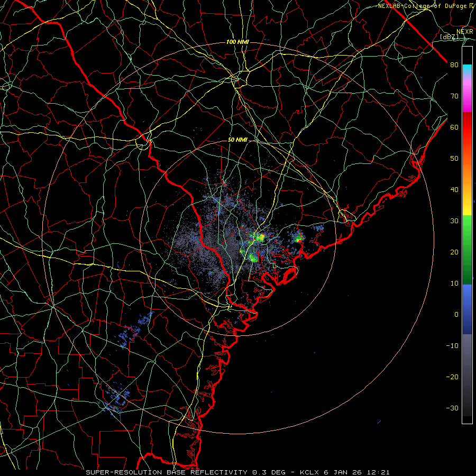Click the -10 value on the dBZ scale

coord(452,345)
